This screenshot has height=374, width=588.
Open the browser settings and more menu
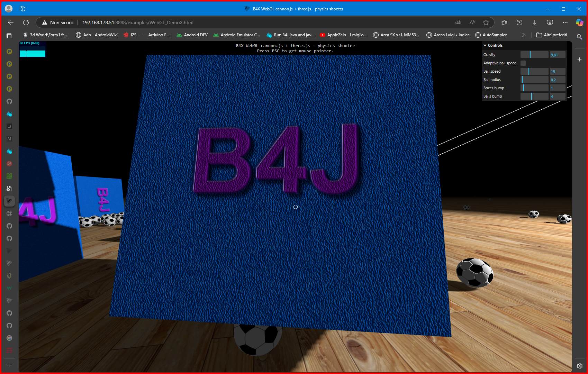tap(565, 22)
